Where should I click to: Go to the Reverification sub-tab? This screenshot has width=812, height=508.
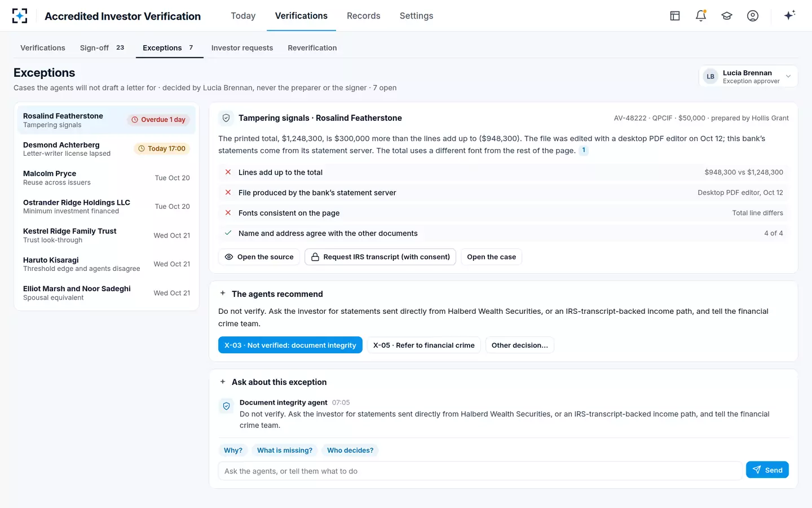click(312, 48)
